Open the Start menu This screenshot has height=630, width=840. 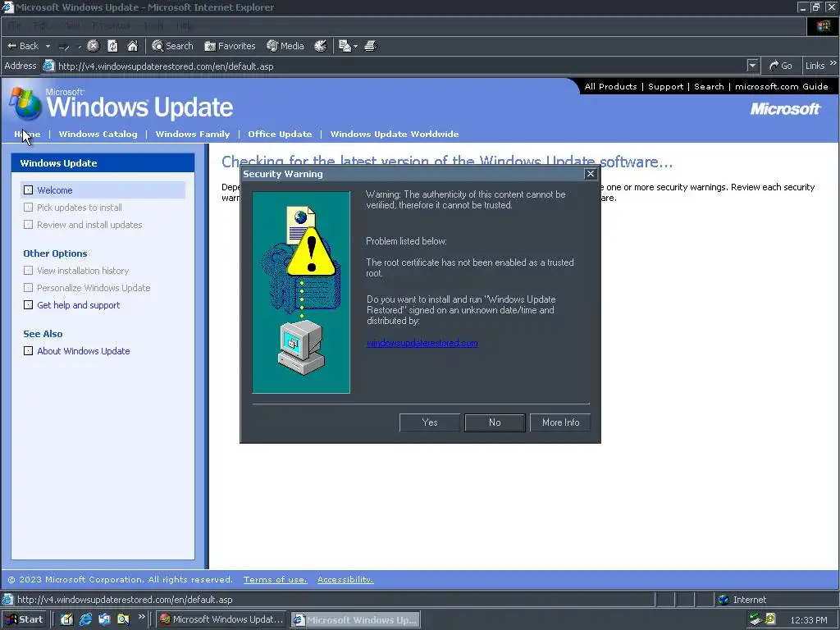coord(25,619)
